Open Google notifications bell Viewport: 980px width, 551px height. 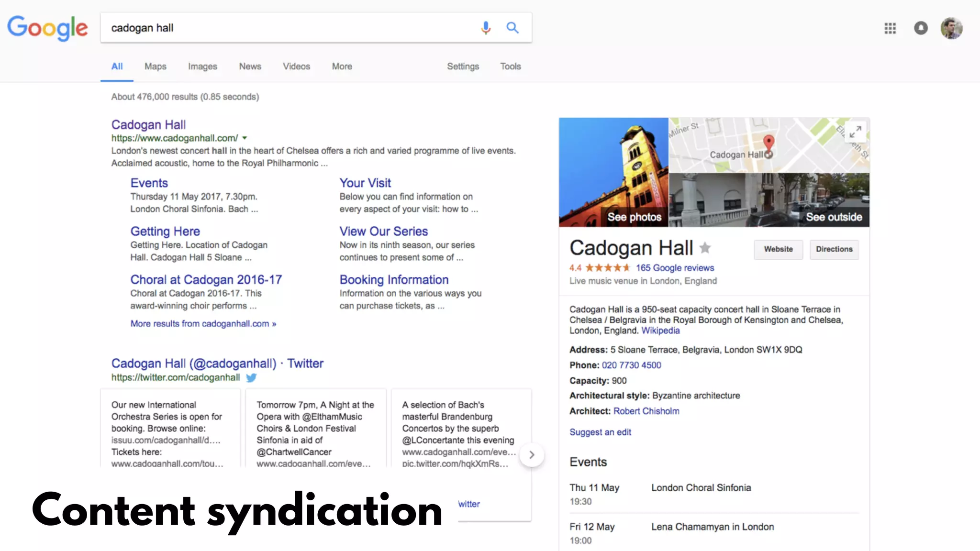tap(921, 28)
